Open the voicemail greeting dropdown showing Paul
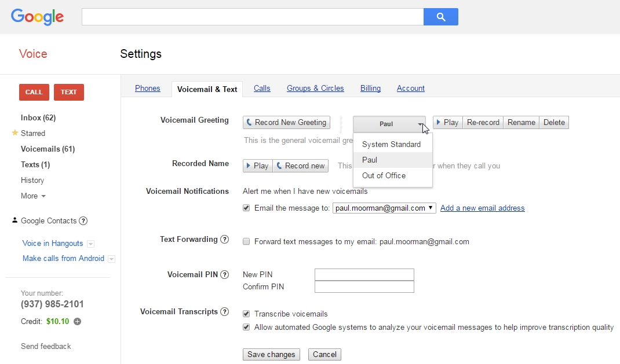620x364 pixels. pos(389,123)
